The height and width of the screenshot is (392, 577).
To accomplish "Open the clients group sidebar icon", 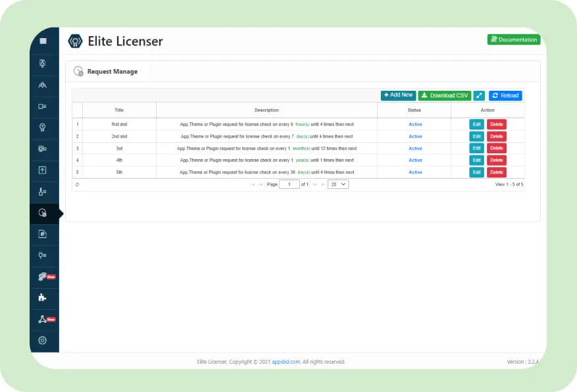I will 43,85.
